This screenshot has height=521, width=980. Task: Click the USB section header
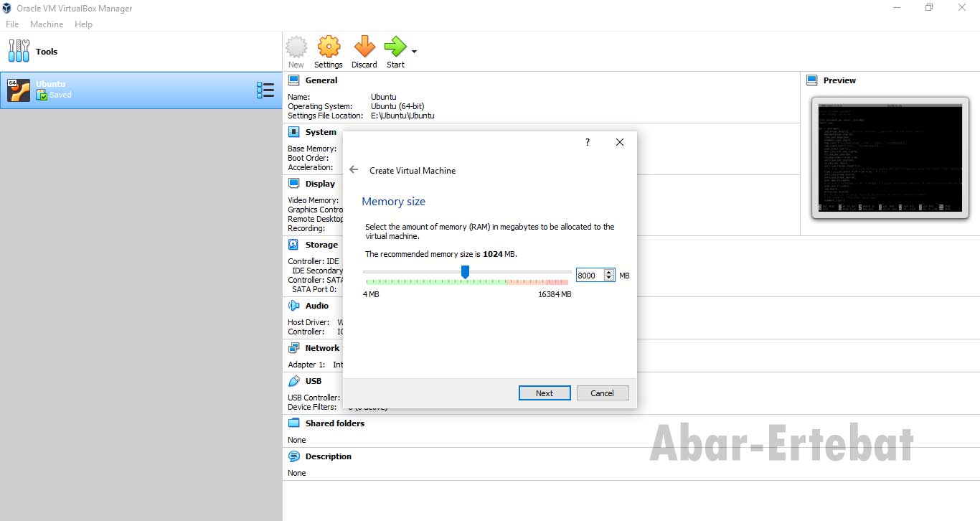click(x=314, y=381)
